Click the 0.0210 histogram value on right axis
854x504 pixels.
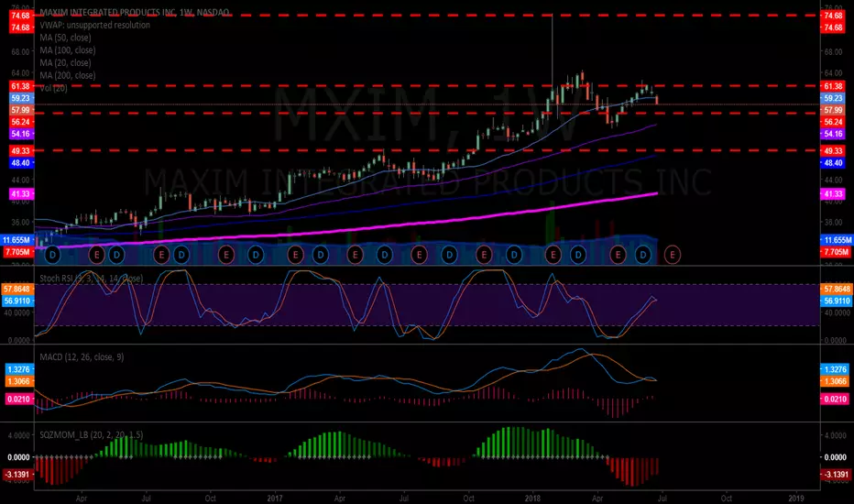coord(835,399)
